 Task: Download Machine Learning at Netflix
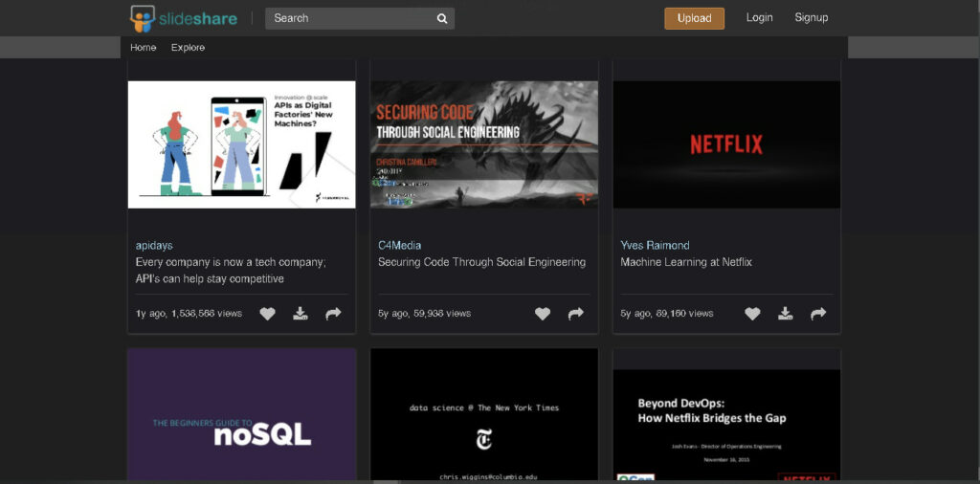[786, 314]
